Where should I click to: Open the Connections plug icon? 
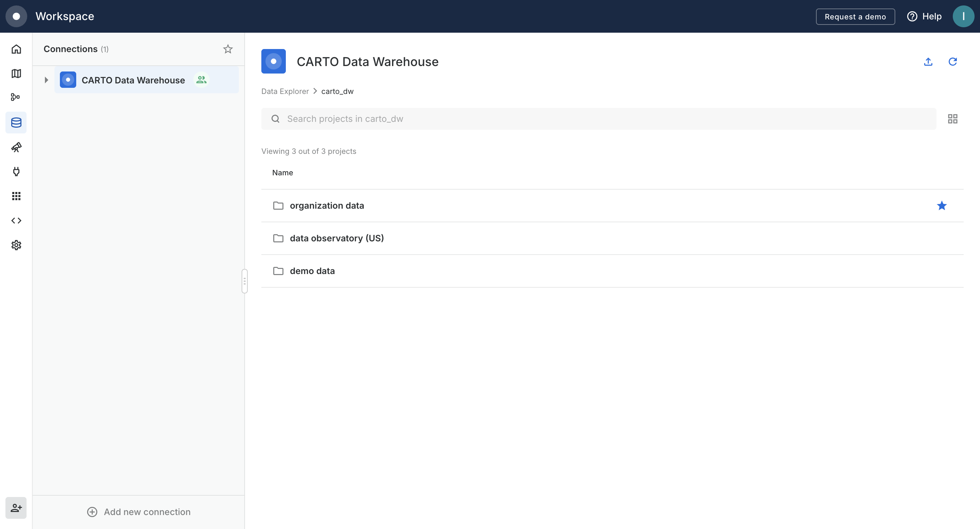(16, 172)
